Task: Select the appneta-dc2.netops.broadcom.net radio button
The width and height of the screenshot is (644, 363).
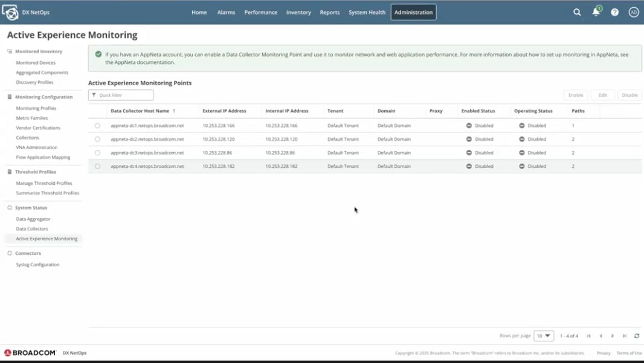Action: click(x=97, y=139)
